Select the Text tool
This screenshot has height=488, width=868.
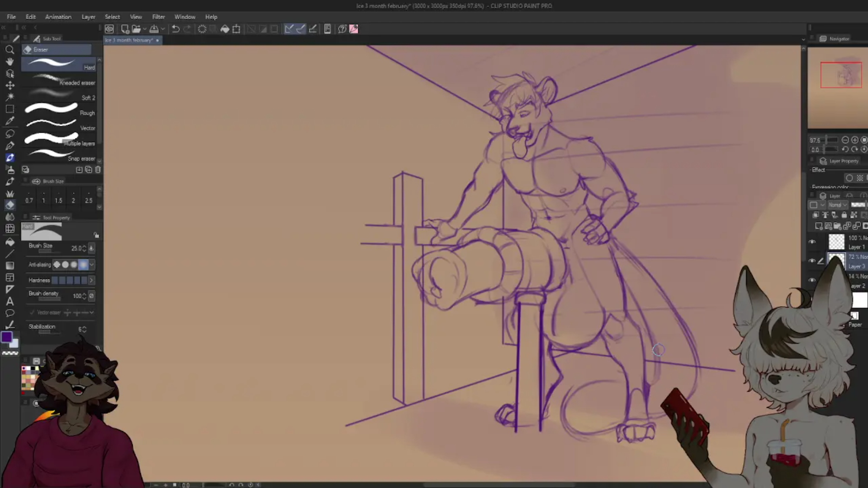10,301
